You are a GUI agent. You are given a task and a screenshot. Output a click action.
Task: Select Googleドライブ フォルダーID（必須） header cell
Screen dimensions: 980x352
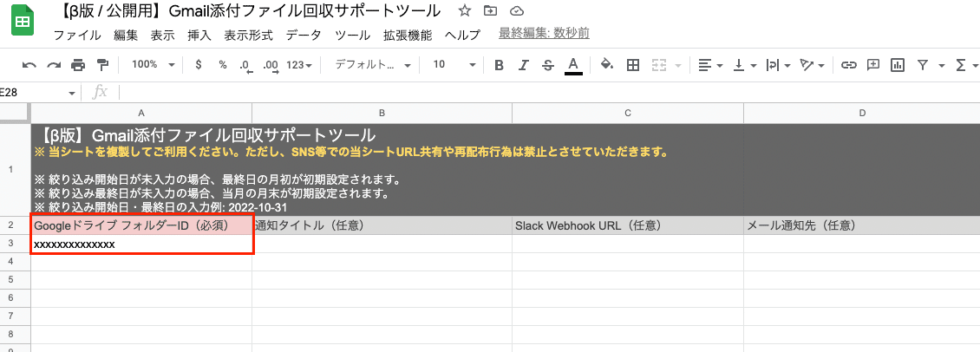coord(142,225)
